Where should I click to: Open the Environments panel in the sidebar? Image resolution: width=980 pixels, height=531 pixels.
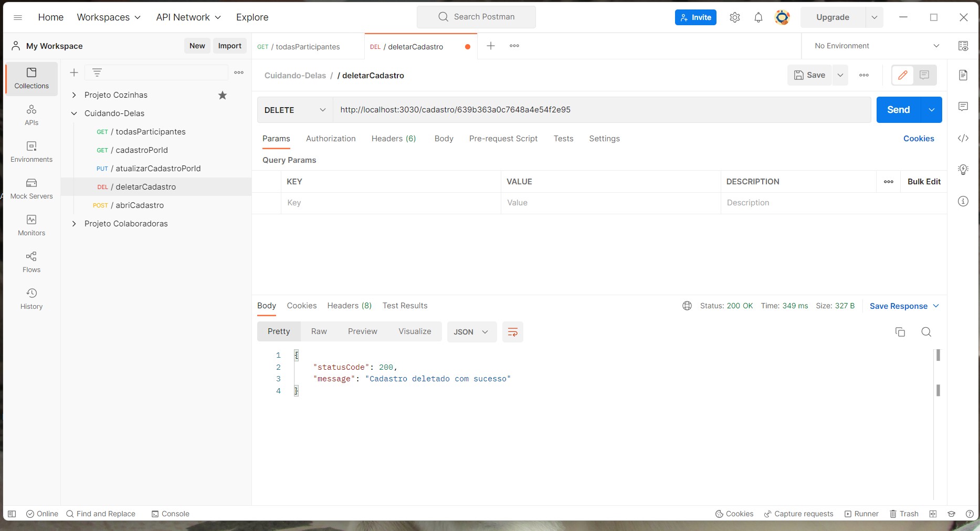[31, 152]
